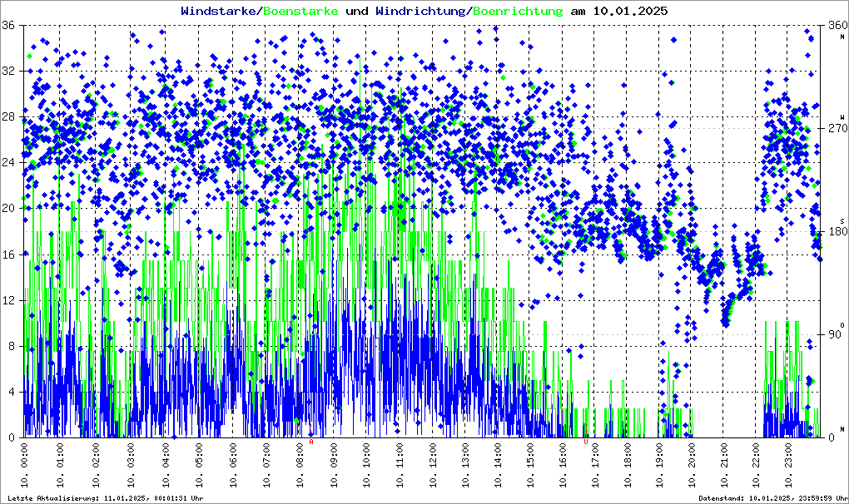849x504 pixels.
Task: Click the date '10.01.2025' in title
Action: click(630, 12)
